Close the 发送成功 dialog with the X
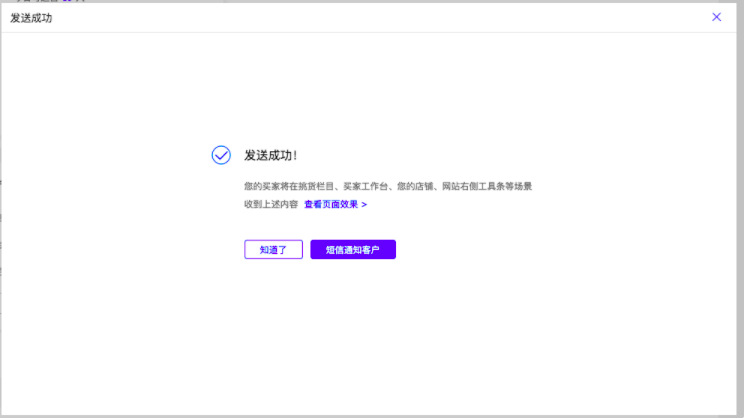The image size is (744, 420). point(716,17)
